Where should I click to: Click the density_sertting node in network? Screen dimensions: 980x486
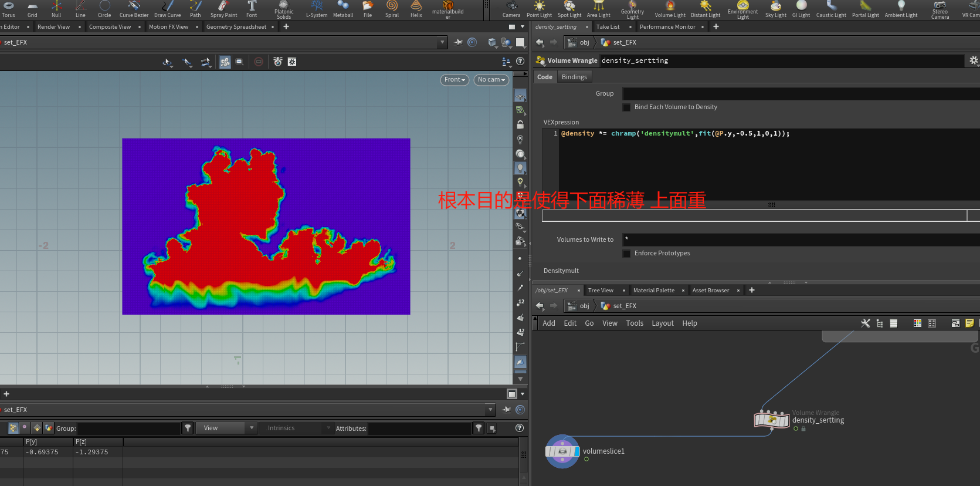[772, 420]
